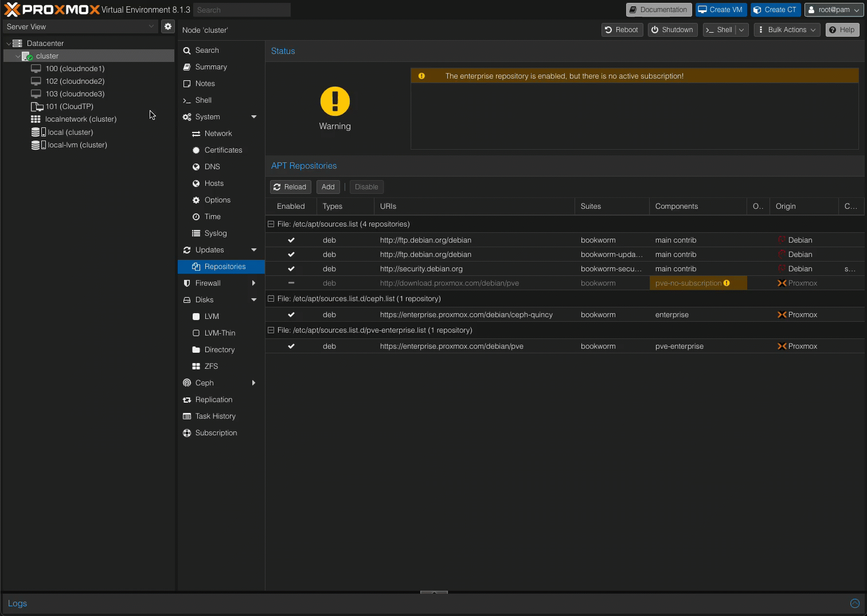867x616 pixels.
Task: Open the DNS settings
Action: pyautogui.click(x=221, y=167)
